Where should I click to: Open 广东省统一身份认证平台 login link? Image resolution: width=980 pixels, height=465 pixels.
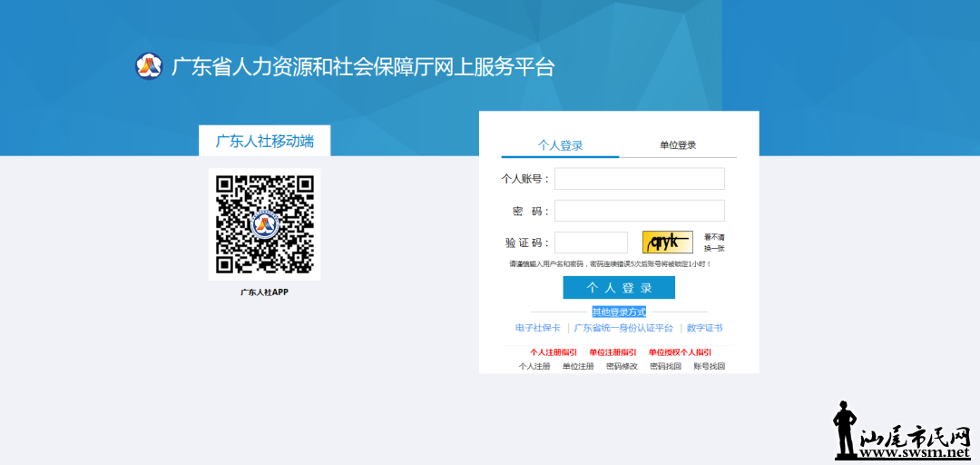(623, 328)
